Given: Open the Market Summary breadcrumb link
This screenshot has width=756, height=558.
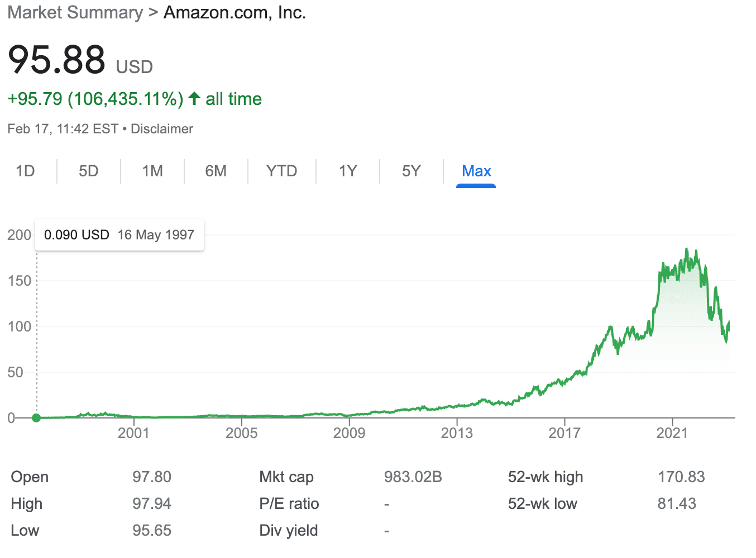Looking at the screenshot, I should pyautogui.click(x=75, y=12).
